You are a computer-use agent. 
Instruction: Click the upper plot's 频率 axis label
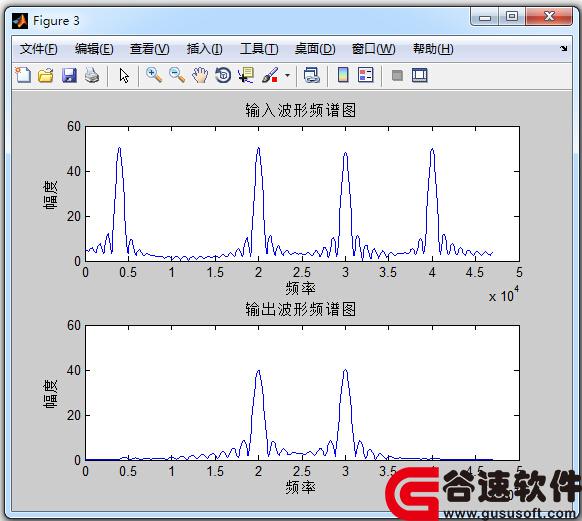[x=301, y=288]
